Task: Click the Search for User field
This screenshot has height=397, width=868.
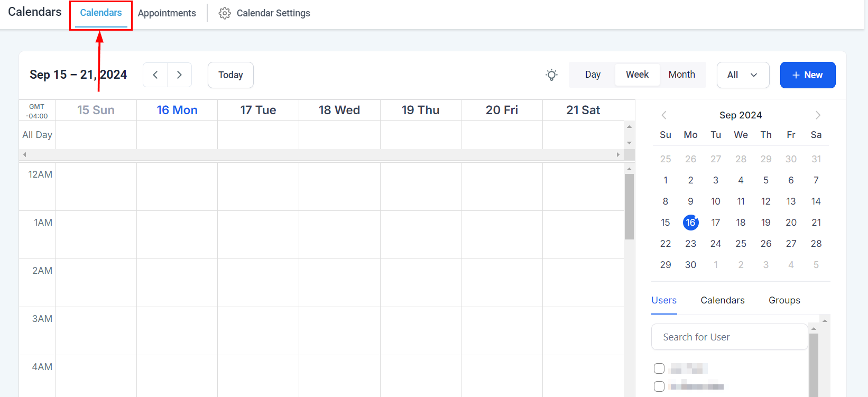Action: (729, 337)
